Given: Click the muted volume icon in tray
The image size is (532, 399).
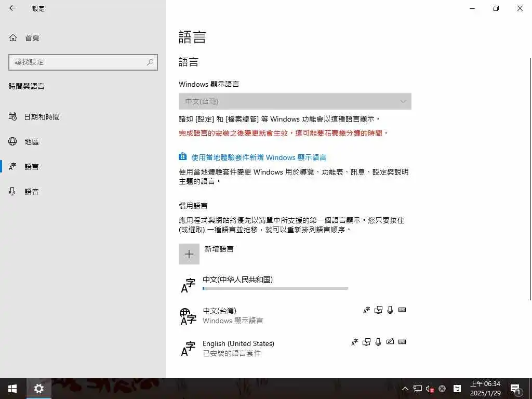Looking at the screenshot, I should click(x=430, y=389).
